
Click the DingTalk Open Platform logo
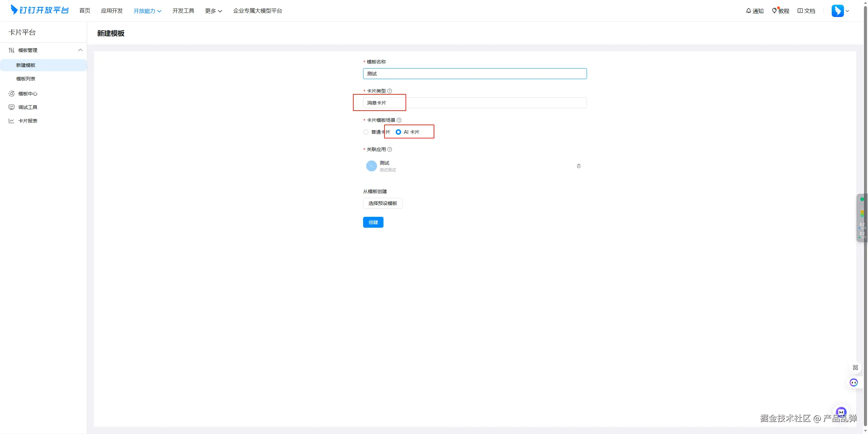pyautogui.click(x=40, y=10)
